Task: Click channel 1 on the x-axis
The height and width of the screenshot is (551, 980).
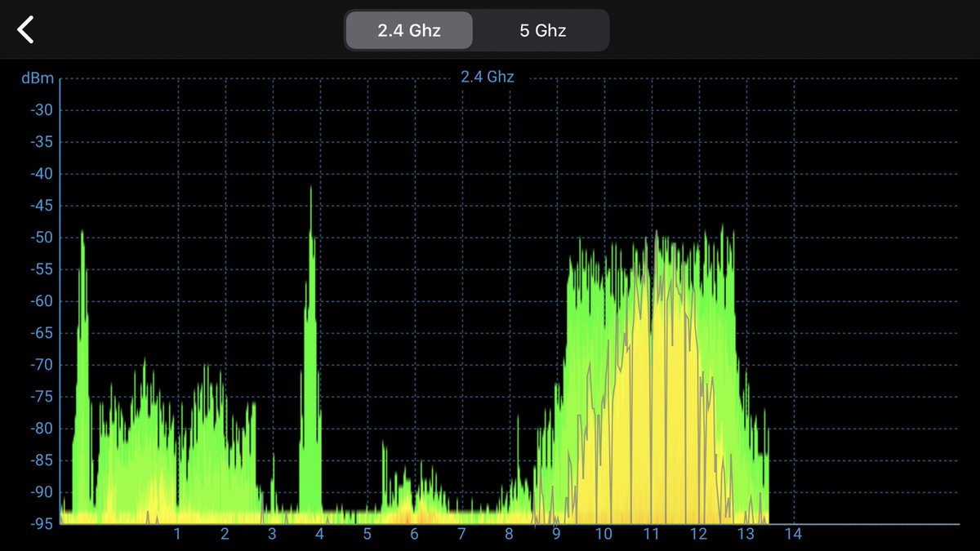Action: tap(177, 535)
